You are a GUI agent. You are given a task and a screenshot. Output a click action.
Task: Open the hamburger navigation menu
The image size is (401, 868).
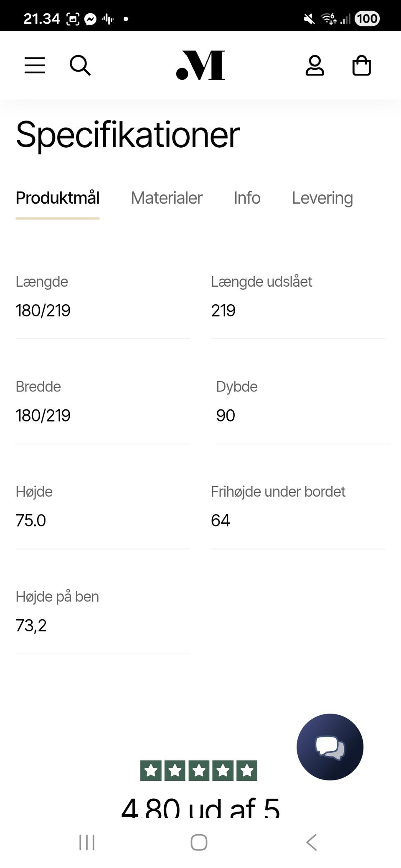[35, 66]
